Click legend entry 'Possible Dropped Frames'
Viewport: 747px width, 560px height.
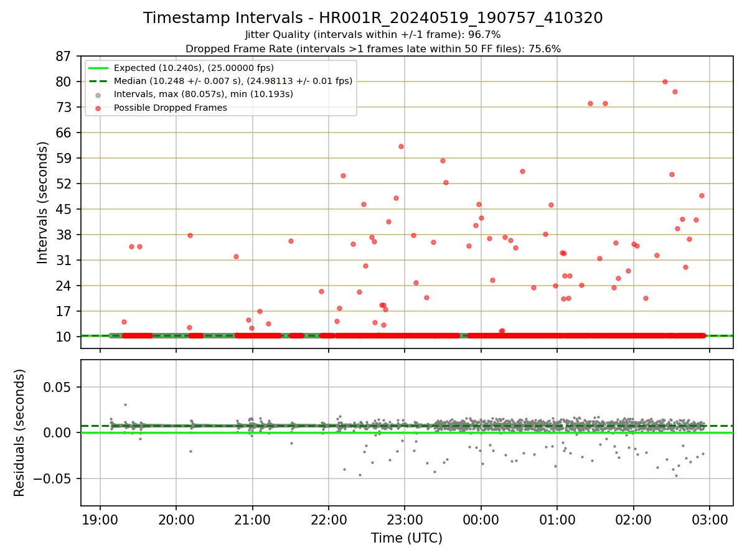pos(171,108)
